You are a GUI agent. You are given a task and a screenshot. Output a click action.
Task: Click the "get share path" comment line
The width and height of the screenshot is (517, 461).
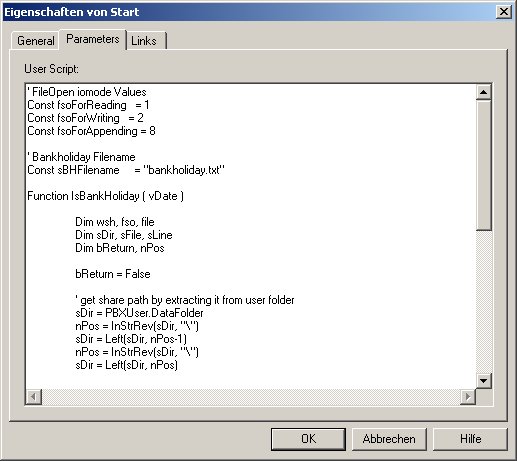185,300
